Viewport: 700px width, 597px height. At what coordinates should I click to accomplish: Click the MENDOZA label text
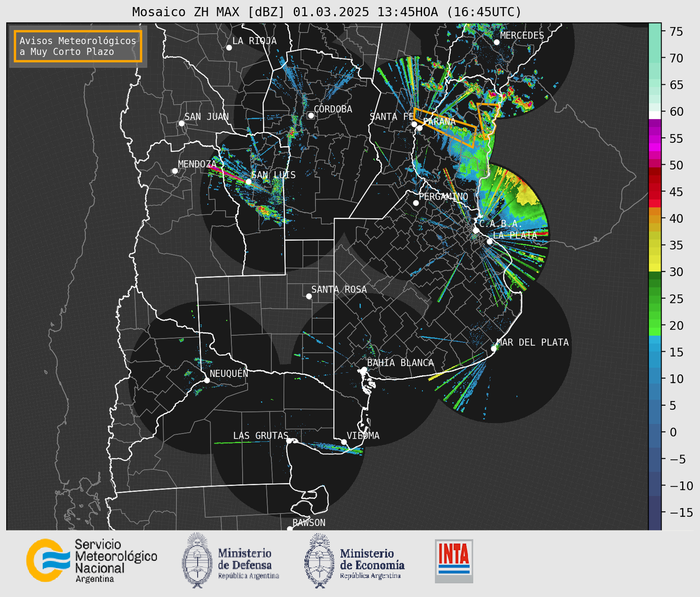point(197,164)
